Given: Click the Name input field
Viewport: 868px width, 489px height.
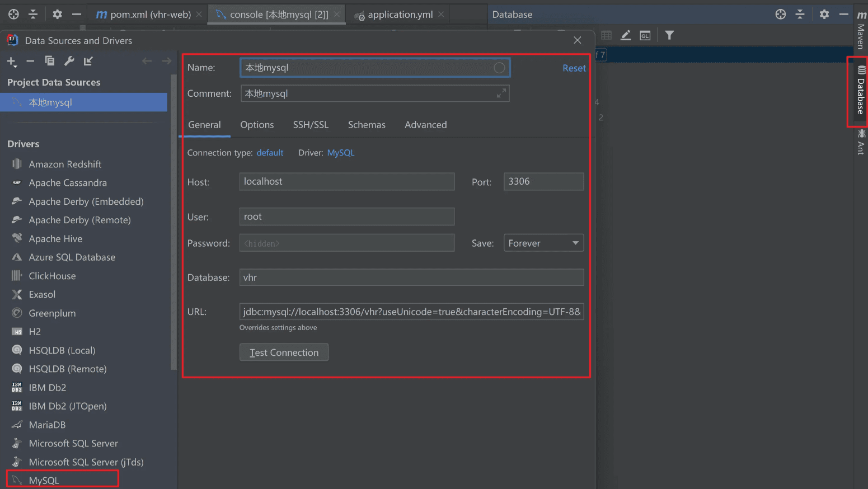Looking at the screenshot, I should click(x=375, y=68).
